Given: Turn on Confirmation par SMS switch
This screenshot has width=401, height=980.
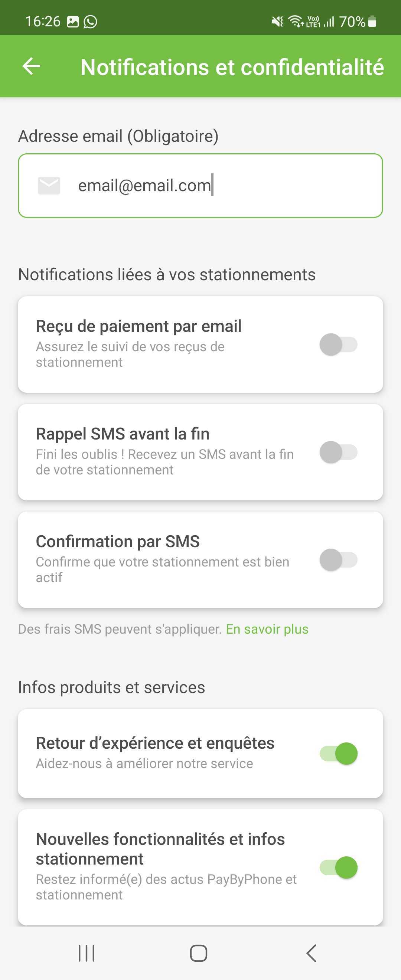Looking at the screenshot, I should point(339,560).
